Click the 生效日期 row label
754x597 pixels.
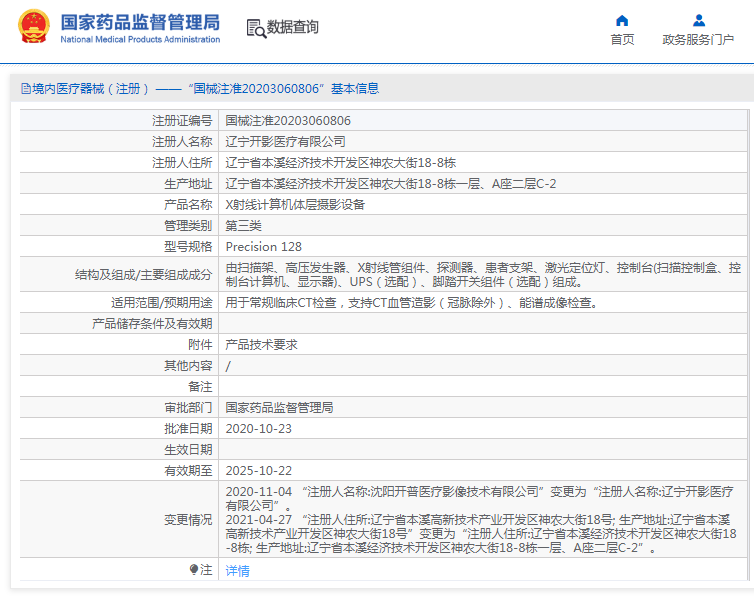coord(188,450)
